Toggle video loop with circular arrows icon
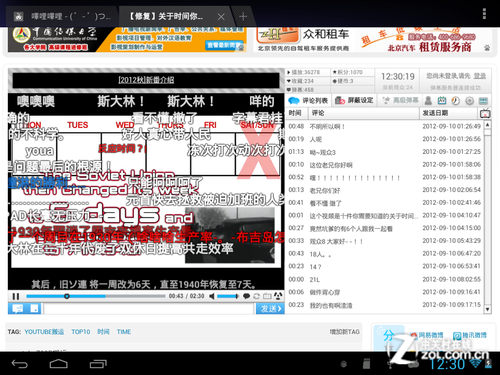Screen dimensions: 500x375 click(257, 296)
